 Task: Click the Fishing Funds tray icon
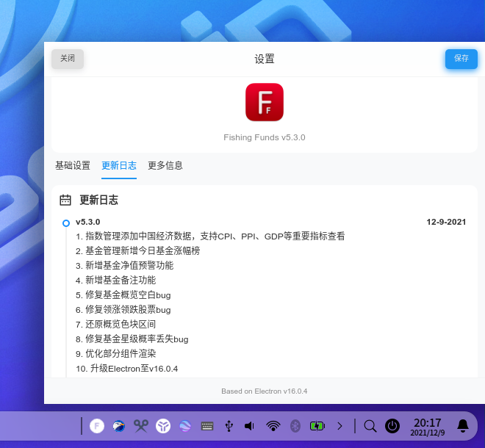point(96,425)
